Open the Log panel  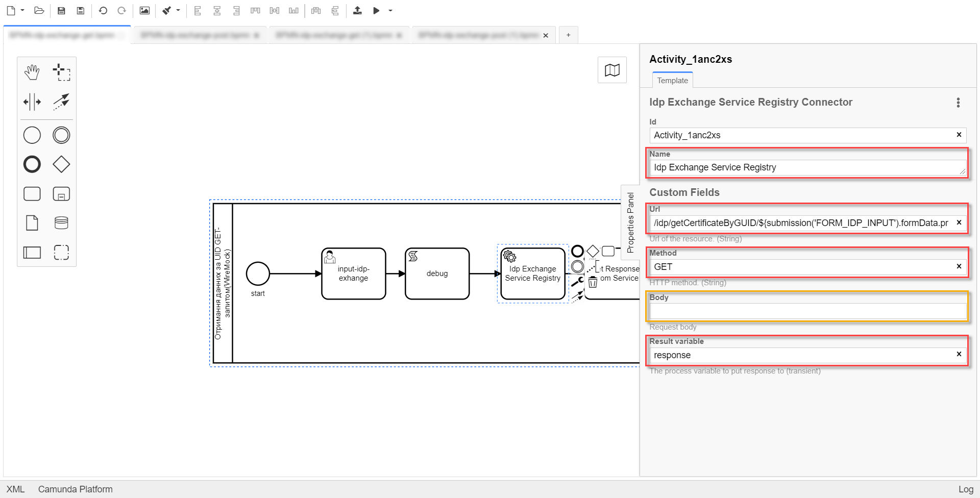coord(966,489)
